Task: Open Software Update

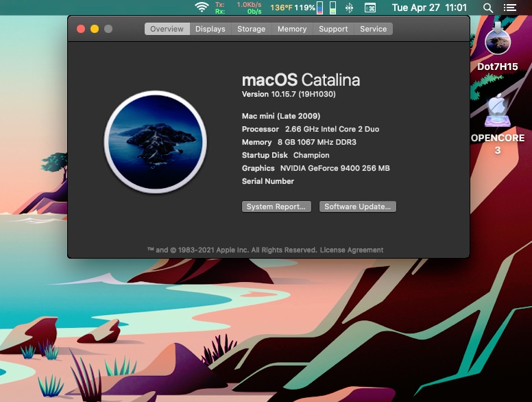Action: [358, 206]
